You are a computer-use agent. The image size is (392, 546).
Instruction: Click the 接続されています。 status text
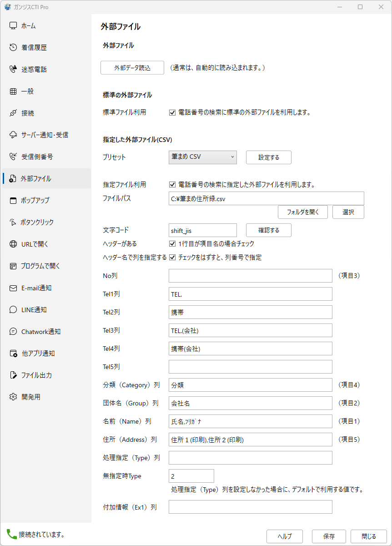click(41, 534)
